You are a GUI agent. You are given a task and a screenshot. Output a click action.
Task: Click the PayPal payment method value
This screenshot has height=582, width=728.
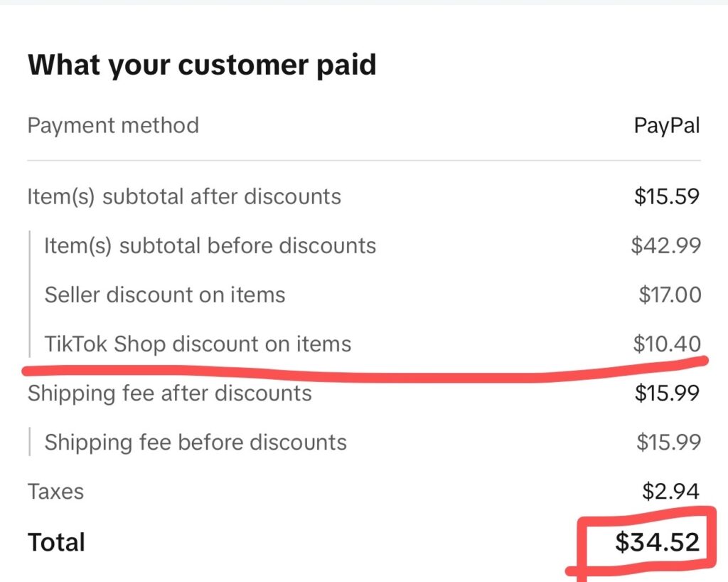(666, 126)
